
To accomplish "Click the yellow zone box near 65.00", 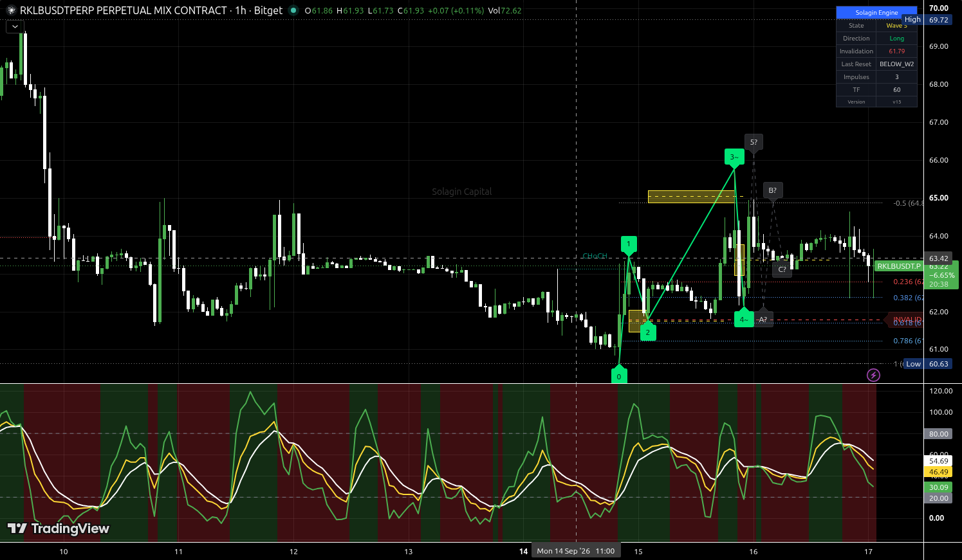I will coord(691,197).
